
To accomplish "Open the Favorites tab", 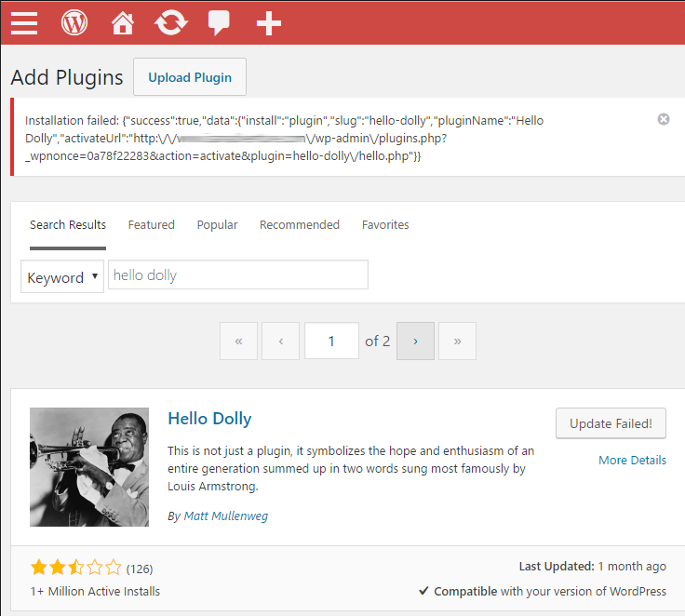I will tap(385, 224).
